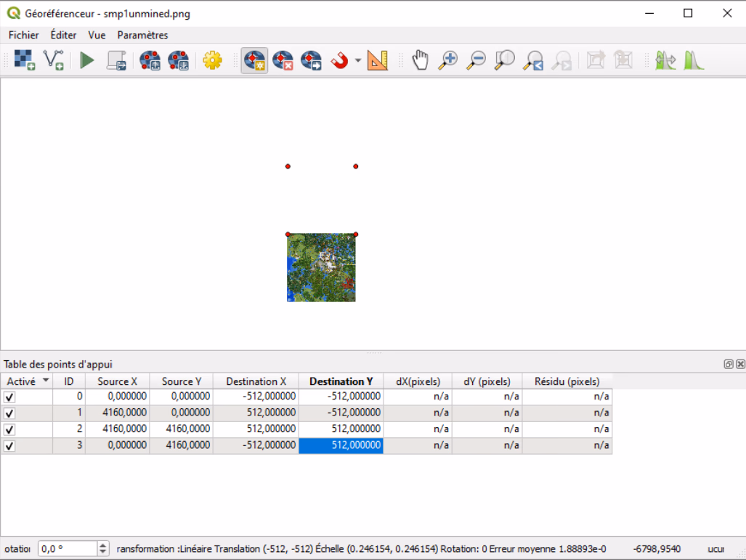
Task: Open the Fichier menu
Action: coord(24,35)
